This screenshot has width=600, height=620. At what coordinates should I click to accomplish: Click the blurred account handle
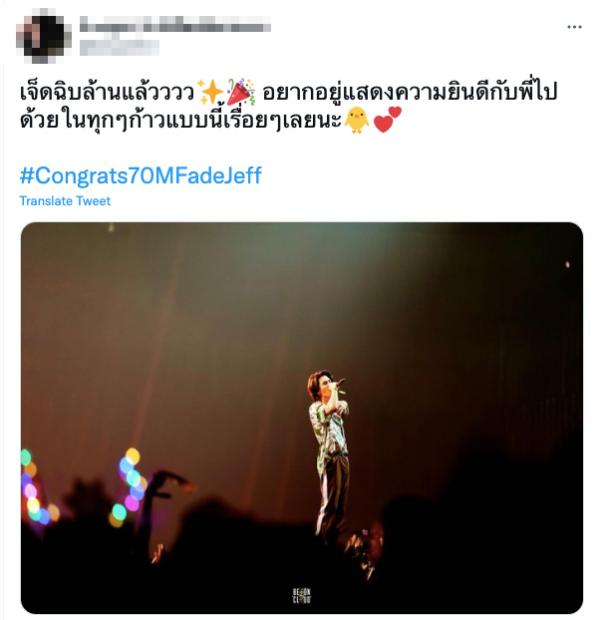[119, 48]
